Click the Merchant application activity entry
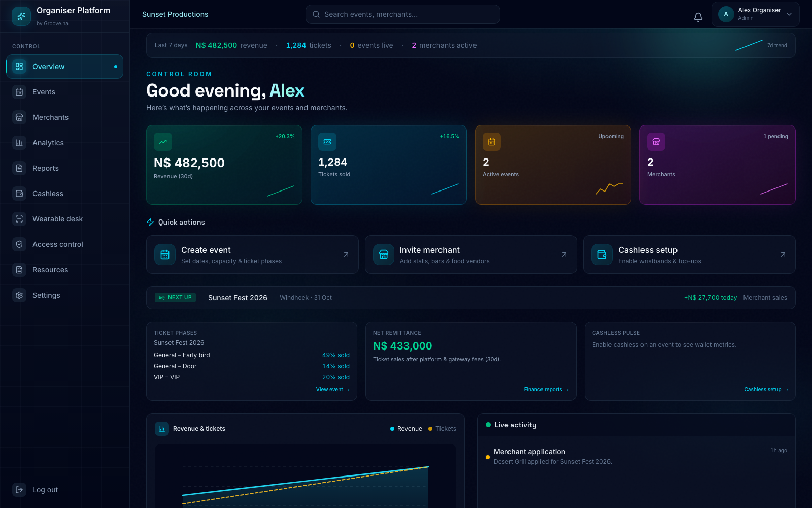This screenshot has height=508, width=812. pos(636,456)
